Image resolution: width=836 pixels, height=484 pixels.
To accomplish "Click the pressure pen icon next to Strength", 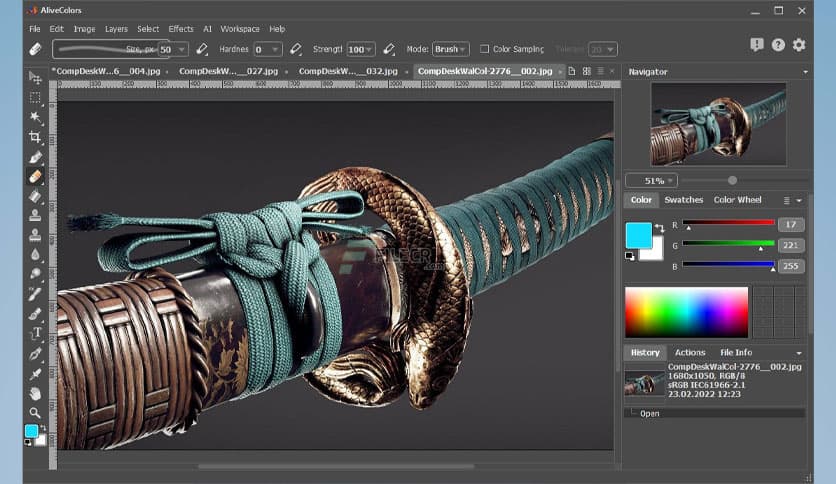I will pos(390,50).
